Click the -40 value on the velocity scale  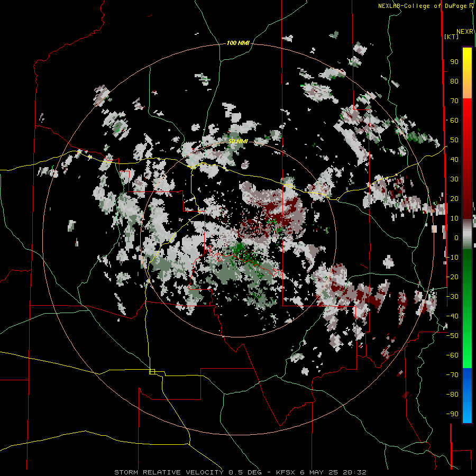[x=452, y=316]
